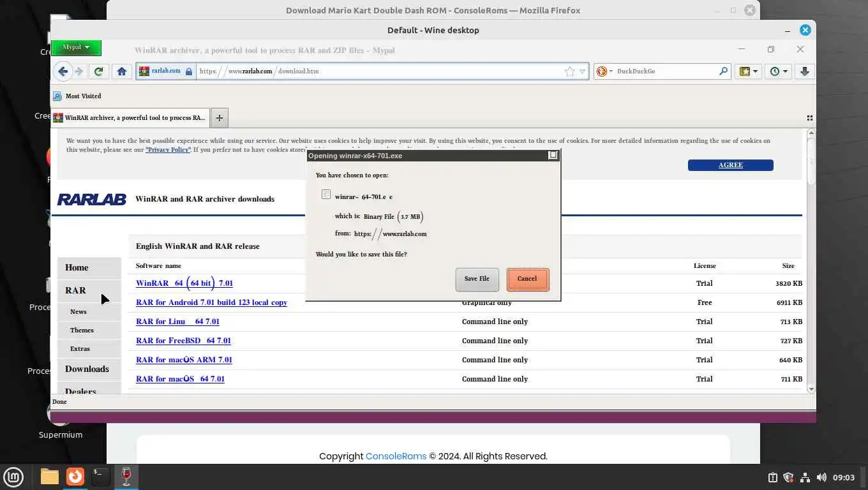Open Extras sidebar item

pos(89,349)
